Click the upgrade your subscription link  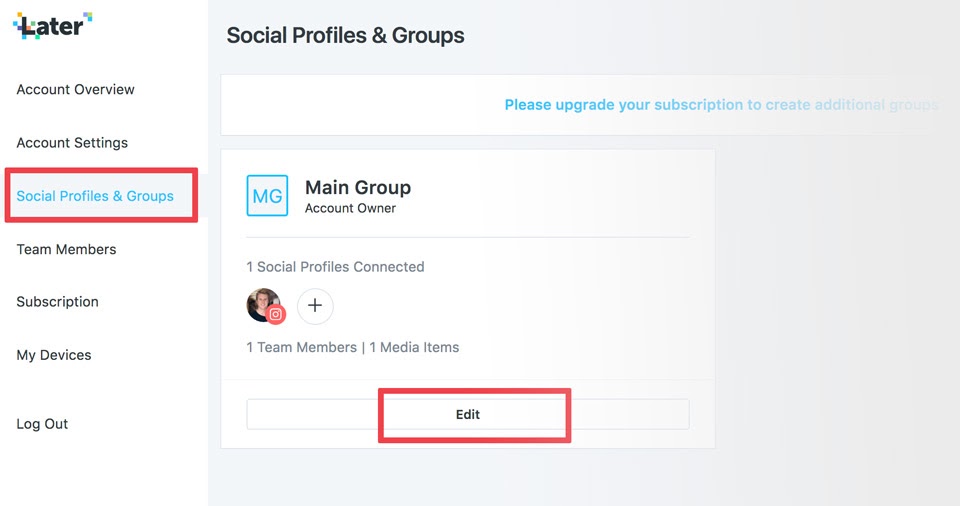[721, 105]
